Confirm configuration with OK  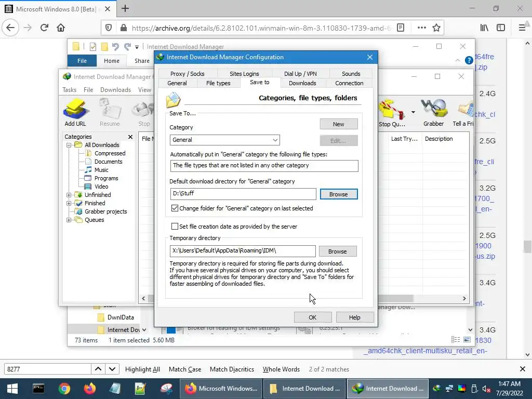click(x=312, y=317)
